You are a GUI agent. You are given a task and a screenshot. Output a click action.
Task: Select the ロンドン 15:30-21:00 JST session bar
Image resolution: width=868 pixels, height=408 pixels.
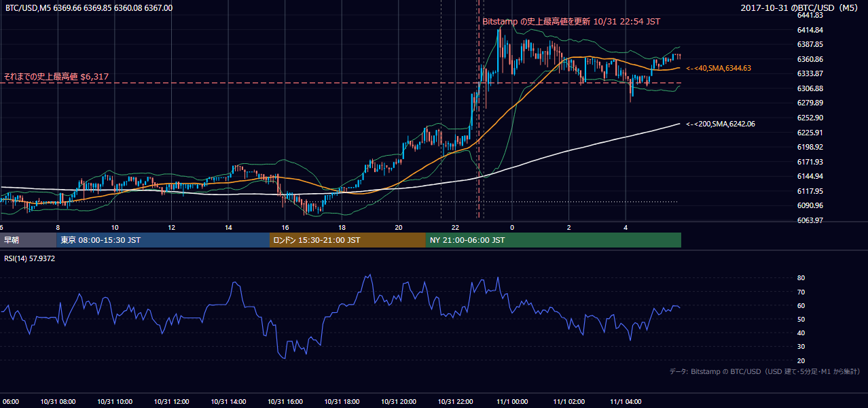click(x=348, y=240)
